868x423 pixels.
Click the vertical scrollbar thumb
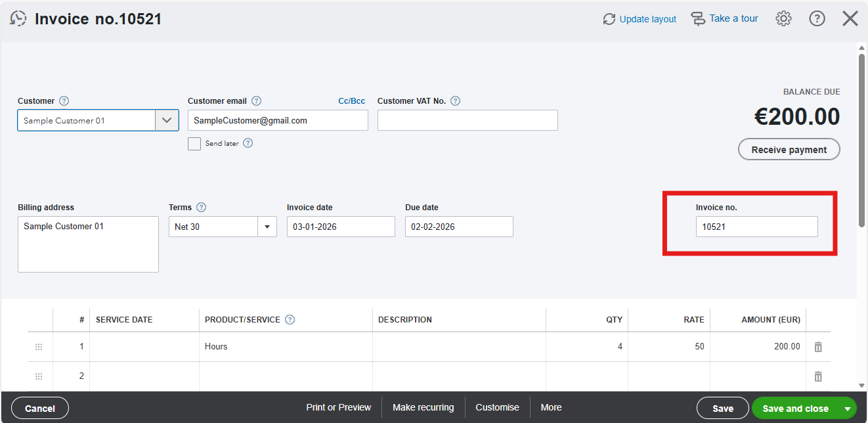click(861, 141)
